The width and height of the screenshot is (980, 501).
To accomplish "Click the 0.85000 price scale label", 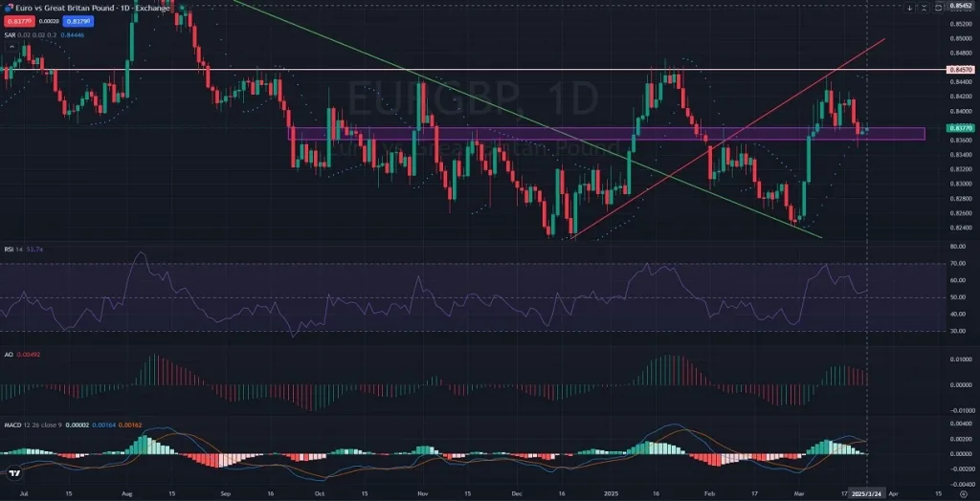I will pos(963,39).
